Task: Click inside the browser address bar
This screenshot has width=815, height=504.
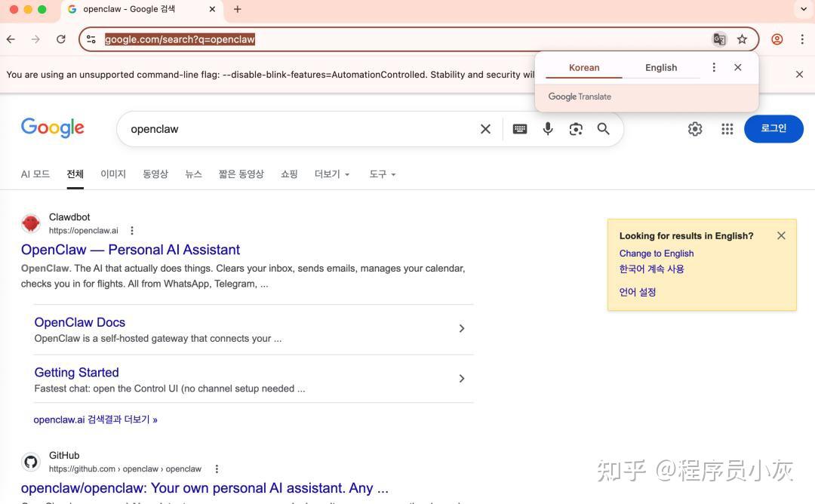Action: pos(302,38)
